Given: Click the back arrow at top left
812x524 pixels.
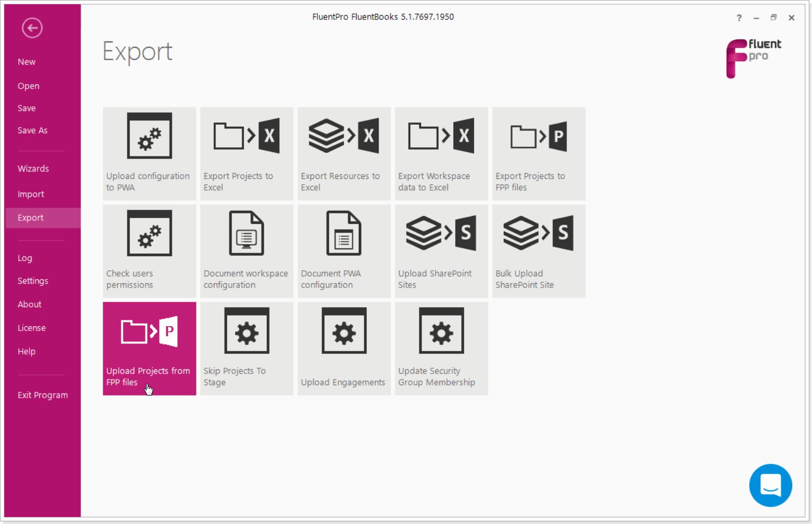Looking at the screenshot, I should (x=32, y=27).
